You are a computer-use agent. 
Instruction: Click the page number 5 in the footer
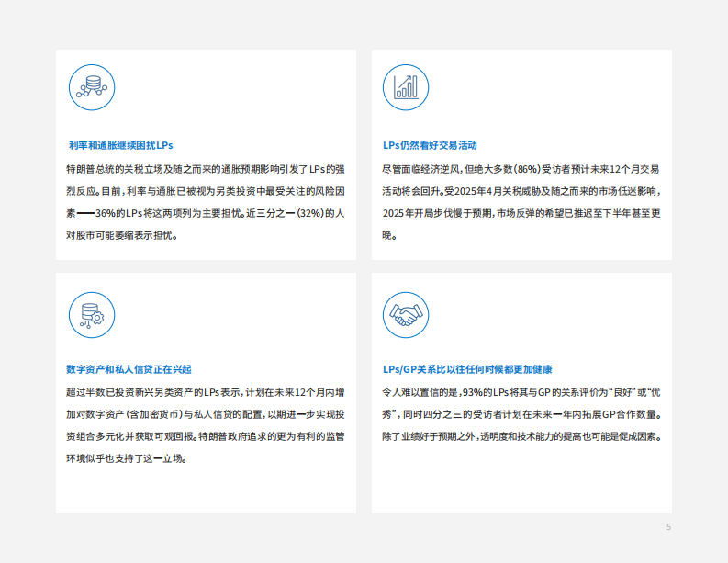(x=668, y=526)
